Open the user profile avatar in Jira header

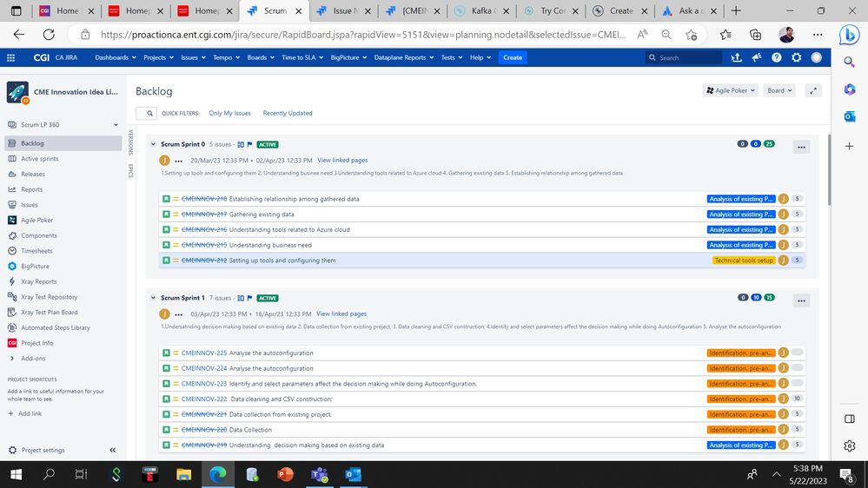(817, 57)
